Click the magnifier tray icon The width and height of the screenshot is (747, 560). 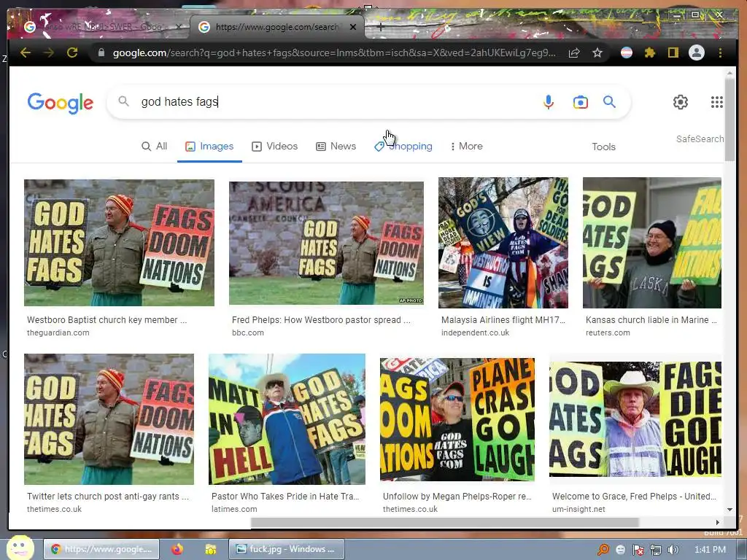[x=603, y=550]
